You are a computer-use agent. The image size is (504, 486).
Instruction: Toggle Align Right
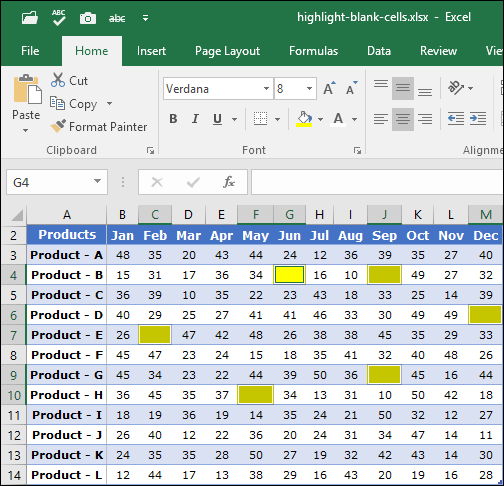coord(425,119)
